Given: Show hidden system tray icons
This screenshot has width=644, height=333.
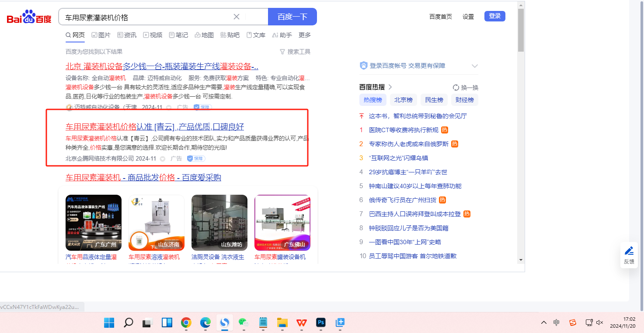Looking at the screenshot, I should click(x=543, y=322).
